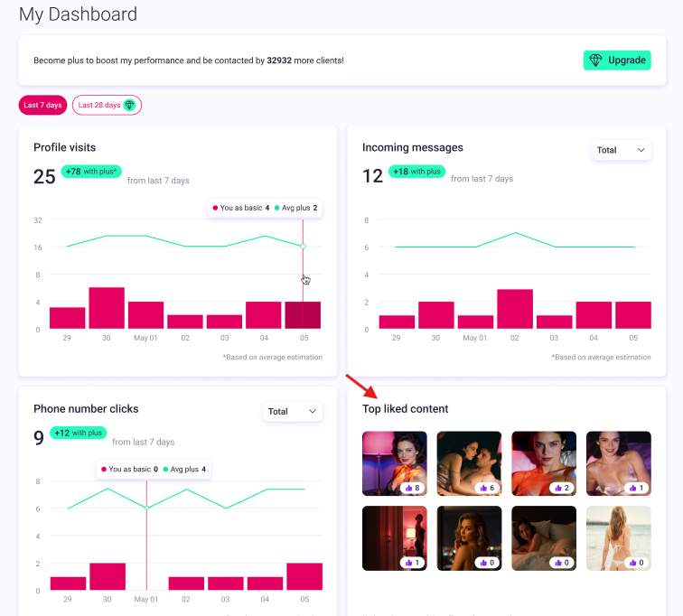Viewport: 683px width, 616px height.
Task: Click Avg plus marker on Phone clicks line at May 01
Action: coord(146,508)
